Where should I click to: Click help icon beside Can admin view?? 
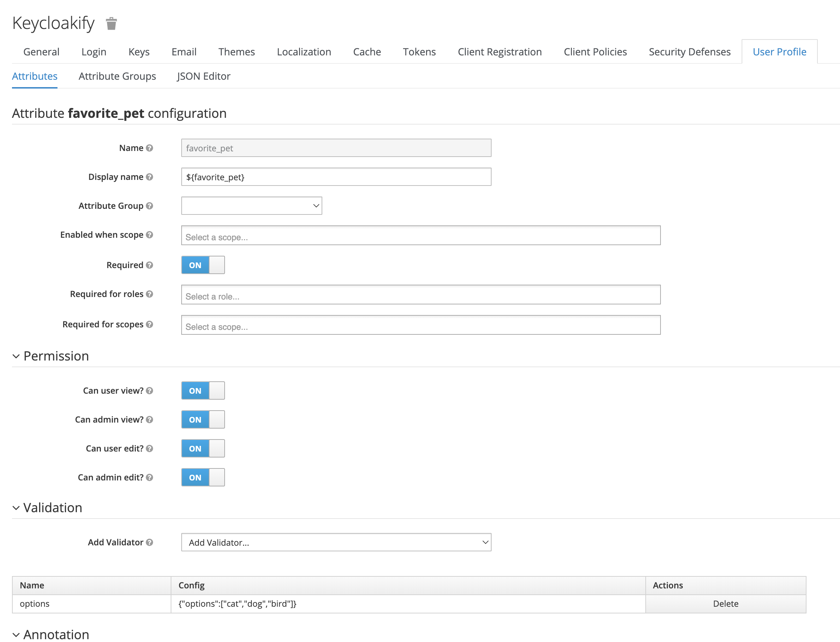pyautogui.click(x=150, y=420)
